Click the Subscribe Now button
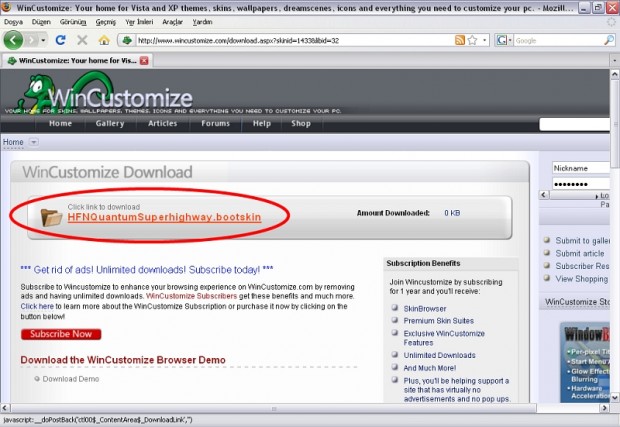 coord(61,334)
